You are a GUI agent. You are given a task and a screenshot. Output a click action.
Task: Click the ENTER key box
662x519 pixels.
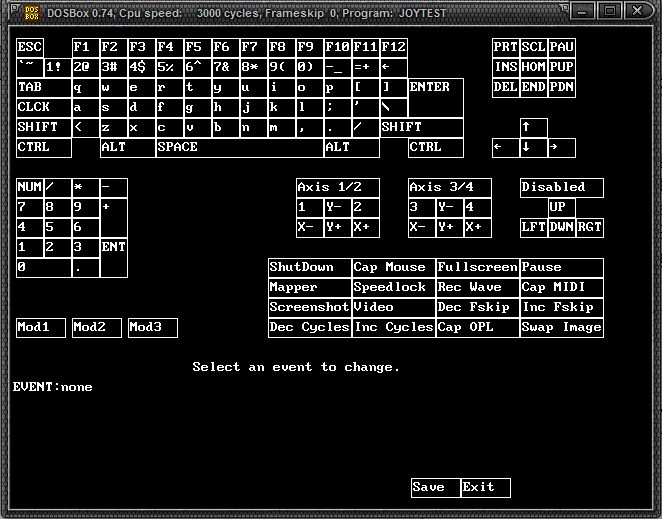tap(436, 87)
